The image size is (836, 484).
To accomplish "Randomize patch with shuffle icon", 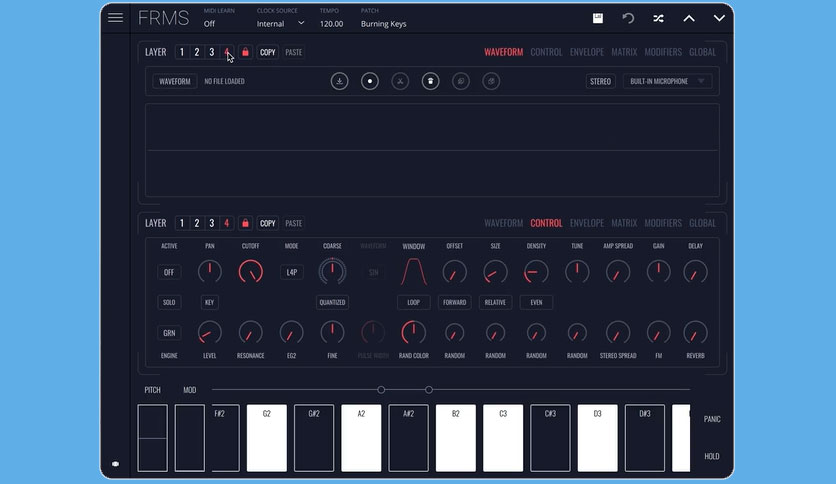I will [x=658, y=18].
